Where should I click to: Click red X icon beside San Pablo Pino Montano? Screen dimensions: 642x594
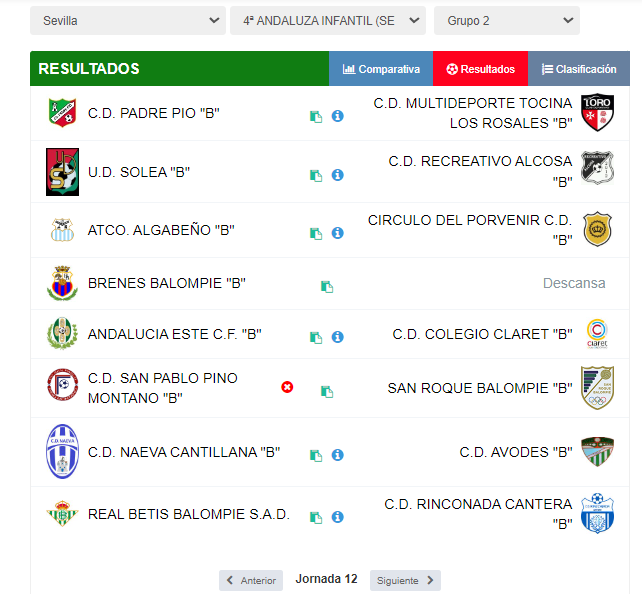pos(287,387)
